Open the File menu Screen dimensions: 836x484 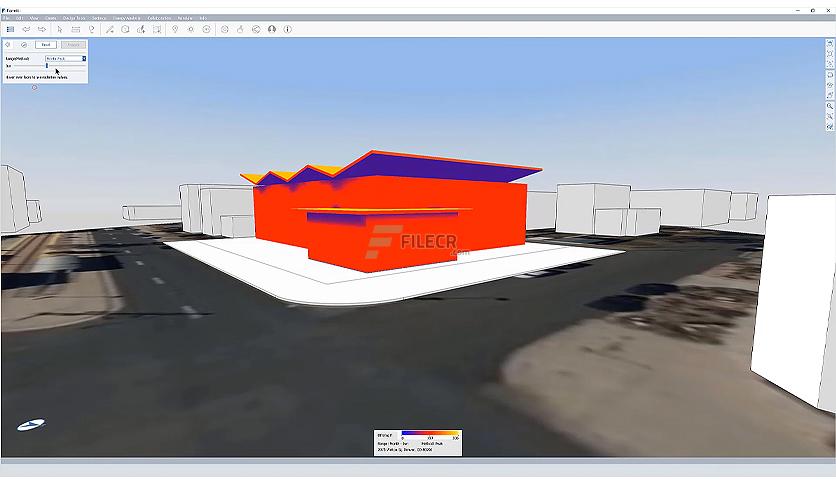tap(6, 18)
